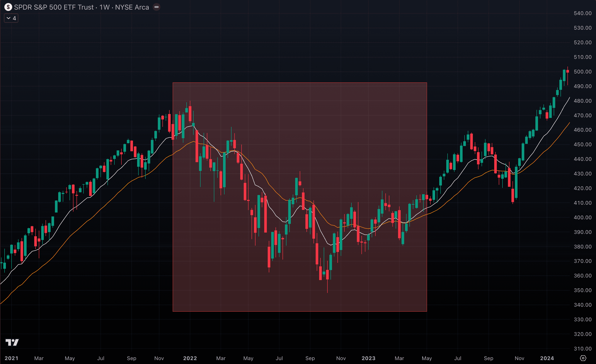The image size is (596, 364).
Task: Click the latest red candle near 500
Action: click(x=568, y=71)
